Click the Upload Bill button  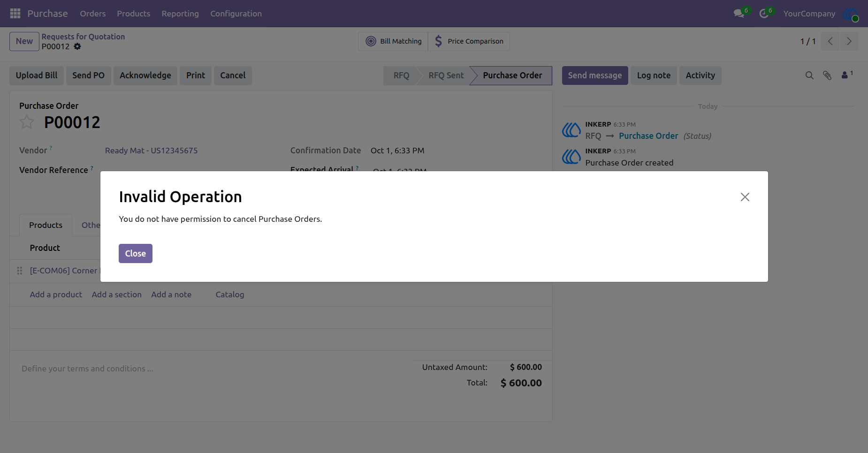37,75
